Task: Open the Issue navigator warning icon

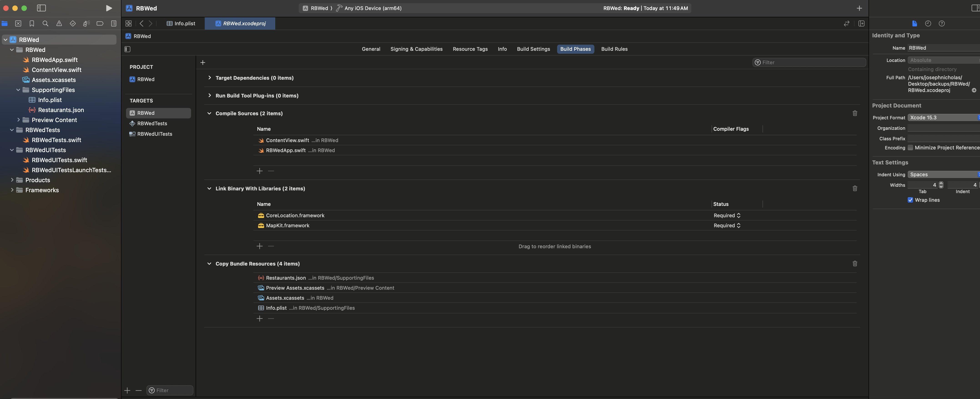Action: pyautogui.click(x=59, y=24)
